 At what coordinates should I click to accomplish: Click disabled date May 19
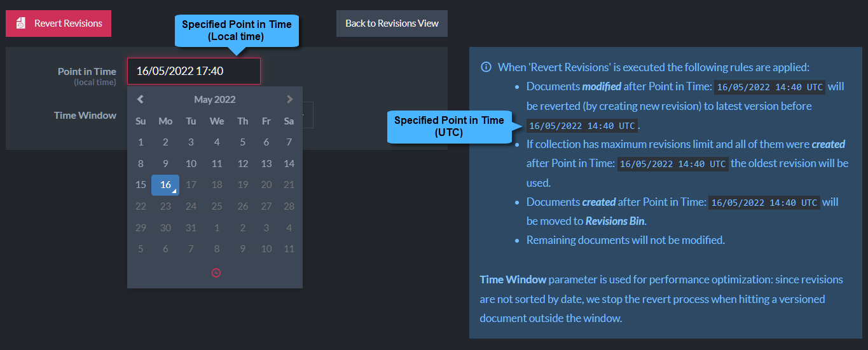click(x=243, y=185)
